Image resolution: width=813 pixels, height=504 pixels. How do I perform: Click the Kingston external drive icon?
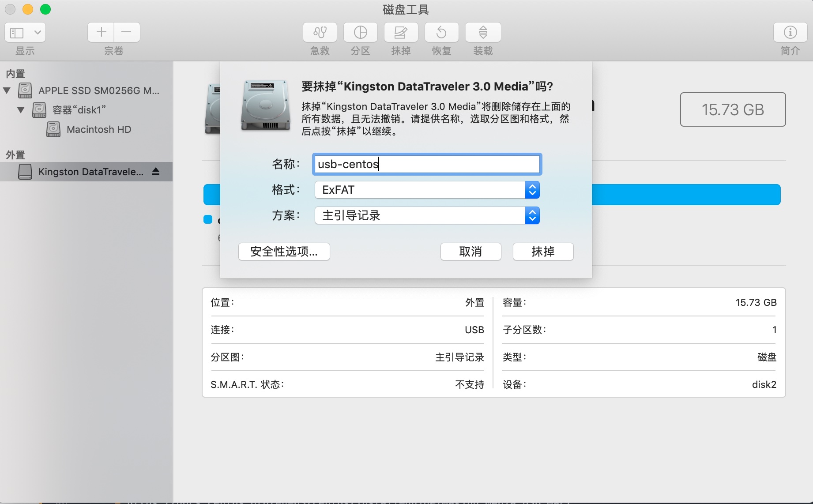click(x=25, y=172)
